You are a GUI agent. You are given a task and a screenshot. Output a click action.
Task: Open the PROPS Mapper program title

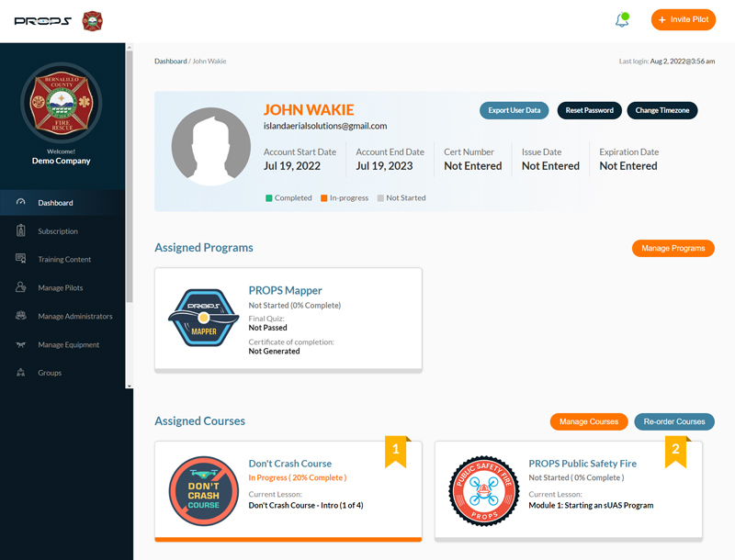(x=285, y=291)
